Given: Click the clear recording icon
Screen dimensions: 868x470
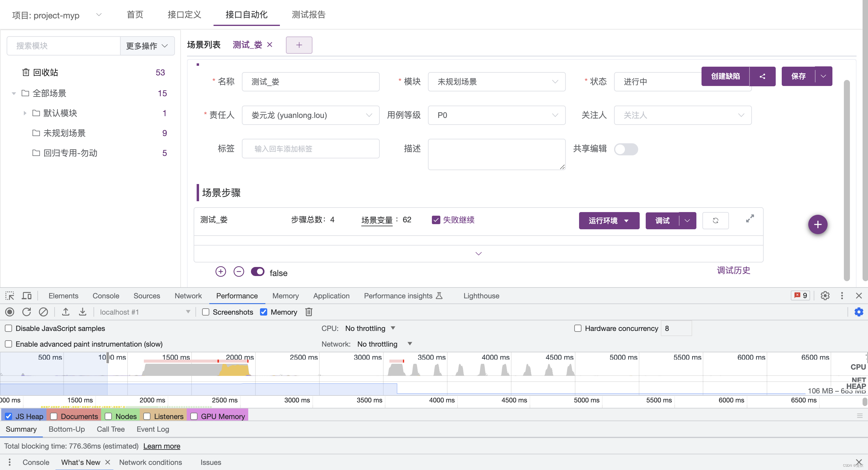Looking at the screenshot, I should pos(43,312).
